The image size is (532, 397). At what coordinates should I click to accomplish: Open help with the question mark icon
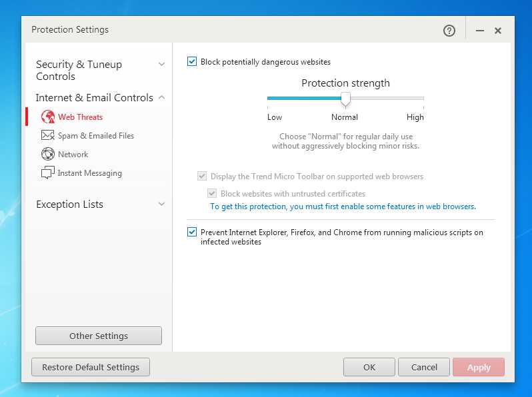tap(449, 31)
